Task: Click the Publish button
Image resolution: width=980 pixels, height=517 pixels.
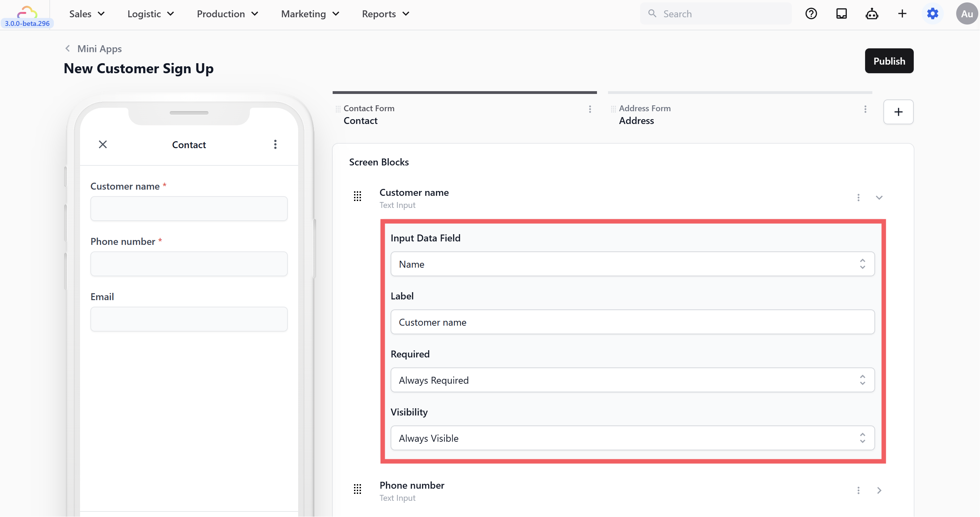Action: coord(889,61)
